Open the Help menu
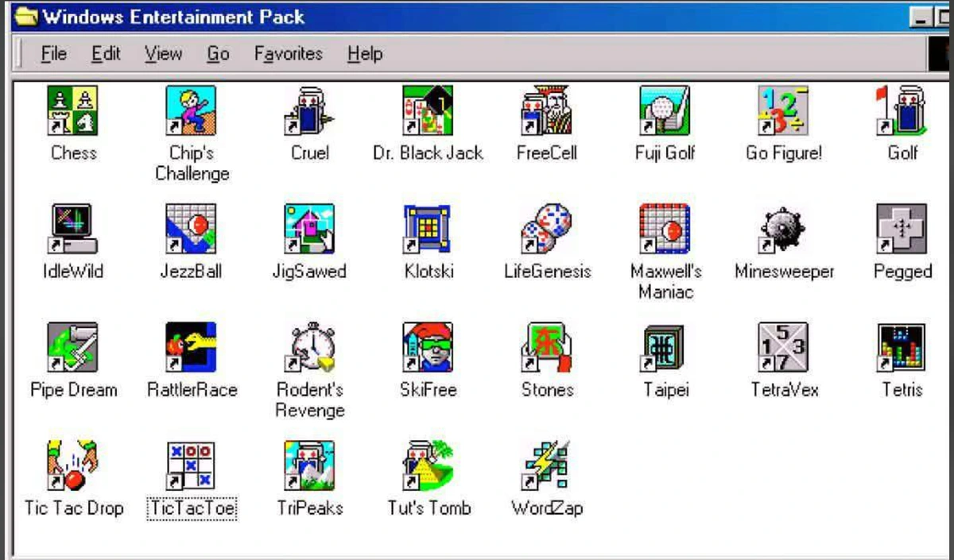This screenshot has height=560, width=954. click(365, 54)
